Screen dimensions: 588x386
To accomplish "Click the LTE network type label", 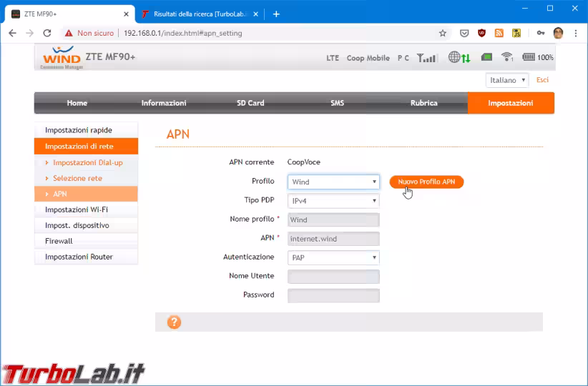I will (333, 58).
